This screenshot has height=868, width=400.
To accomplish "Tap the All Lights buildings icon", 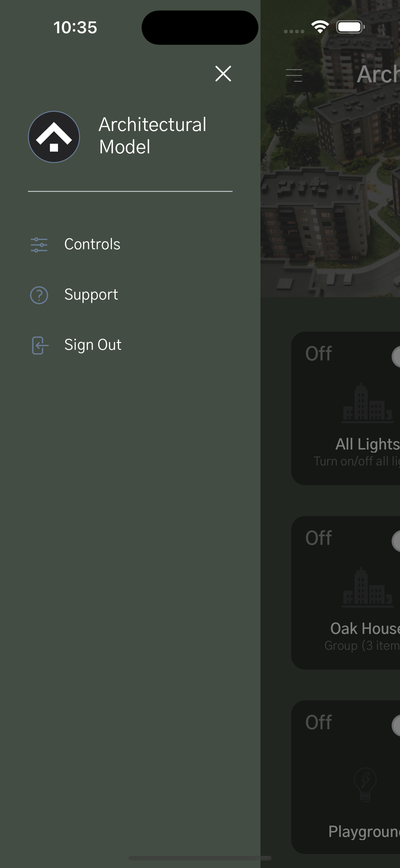I will point(367,403).
